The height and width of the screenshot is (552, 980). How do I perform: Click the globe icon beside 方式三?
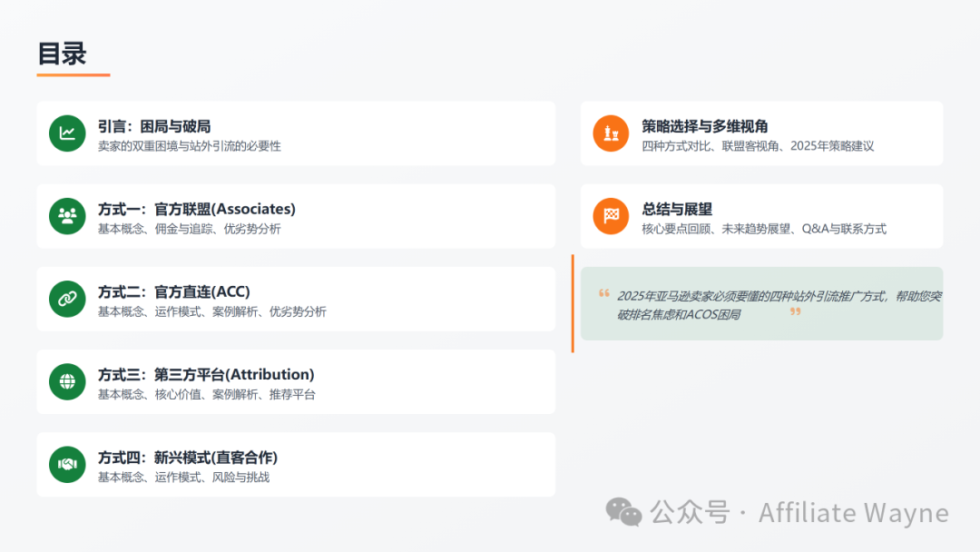click(x=67, y=381)
